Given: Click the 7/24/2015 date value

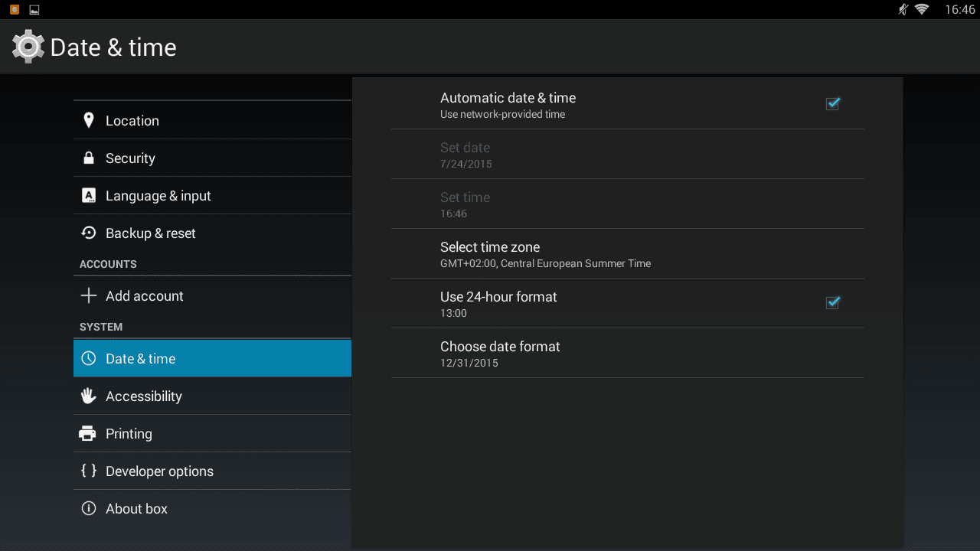Looking at the screenshot, I should click(x=466, y=164).
